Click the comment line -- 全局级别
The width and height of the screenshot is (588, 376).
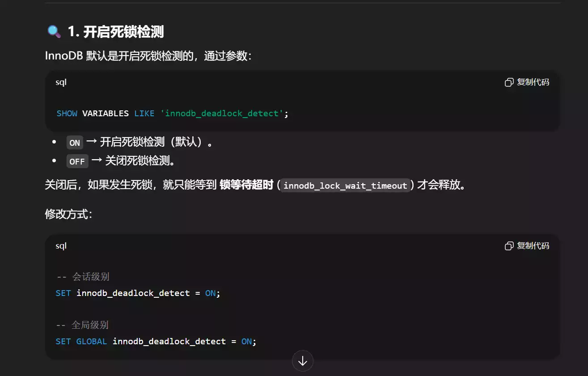click(82, 325)
